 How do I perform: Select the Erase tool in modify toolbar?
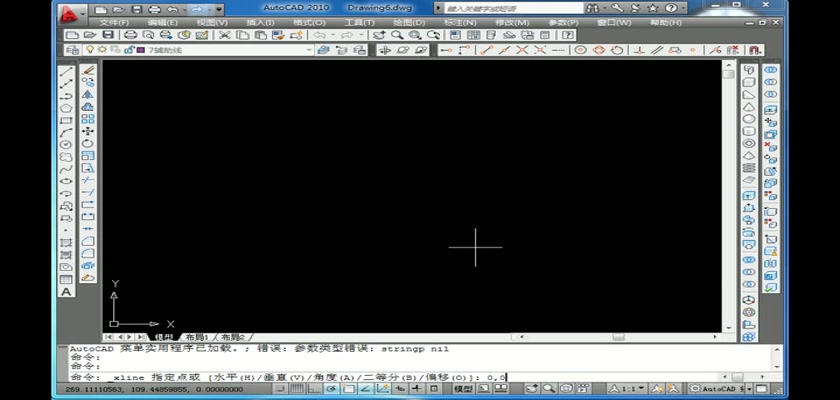pyautogui.click(x=88, y=70)
